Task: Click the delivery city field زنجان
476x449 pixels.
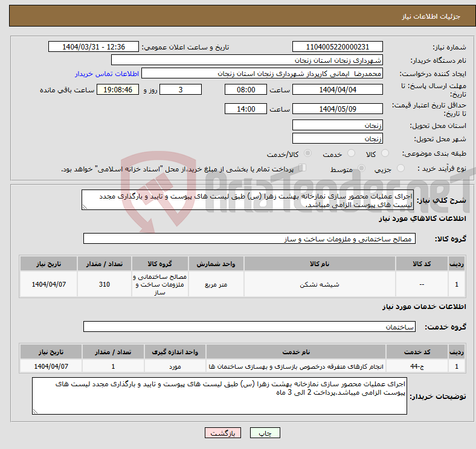Action: (337, 138)
